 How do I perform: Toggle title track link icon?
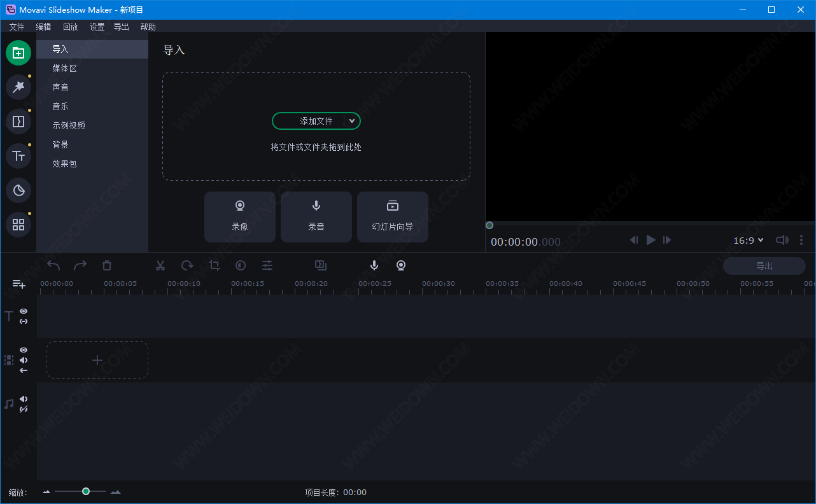pyautogui.click(x=24, y=321)
